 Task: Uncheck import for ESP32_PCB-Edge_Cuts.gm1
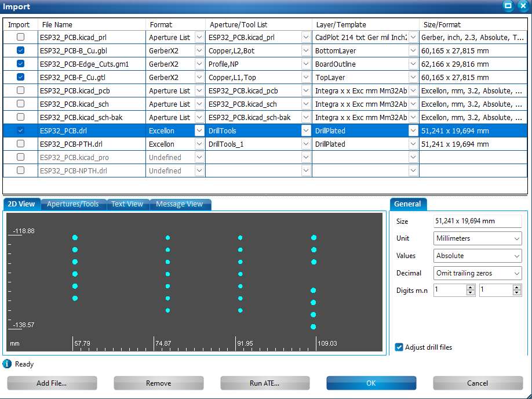[x=21, y=63]
